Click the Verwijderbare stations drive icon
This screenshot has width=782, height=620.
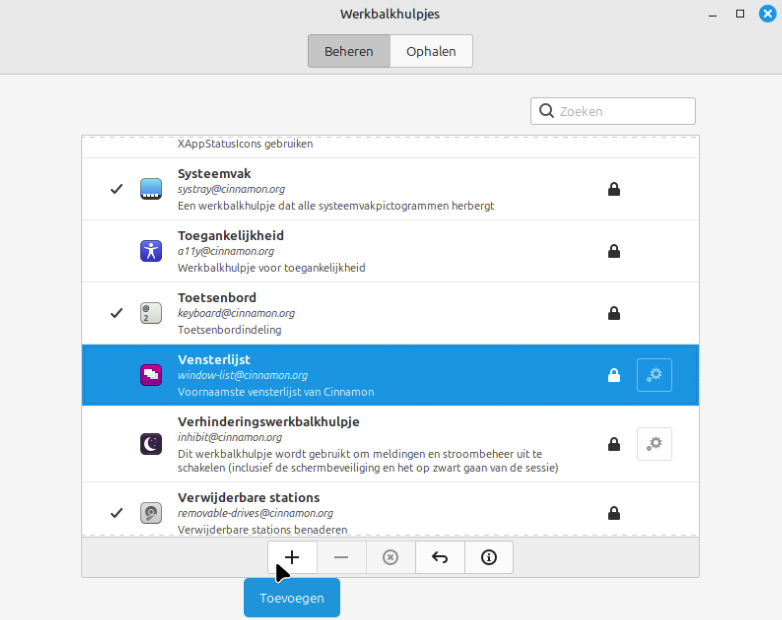tap(151, 513)
